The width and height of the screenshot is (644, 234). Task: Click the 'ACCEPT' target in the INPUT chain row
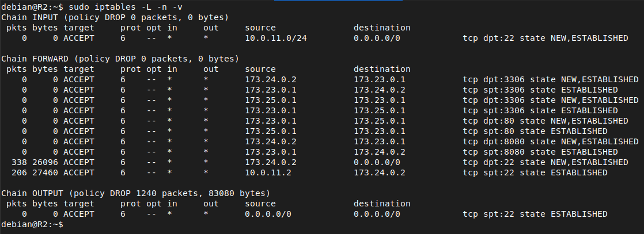click(x=79, y=38)
